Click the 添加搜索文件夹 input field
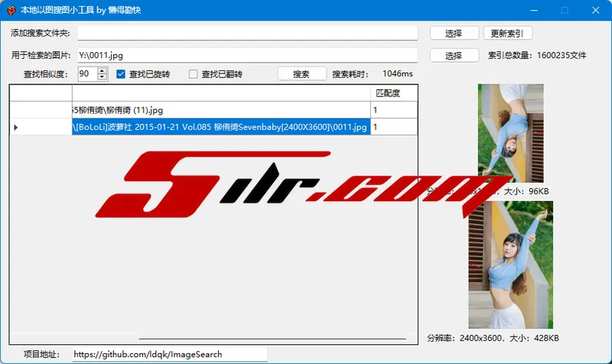The height and width of the screenshot is (364, 612). coord(247,33)
